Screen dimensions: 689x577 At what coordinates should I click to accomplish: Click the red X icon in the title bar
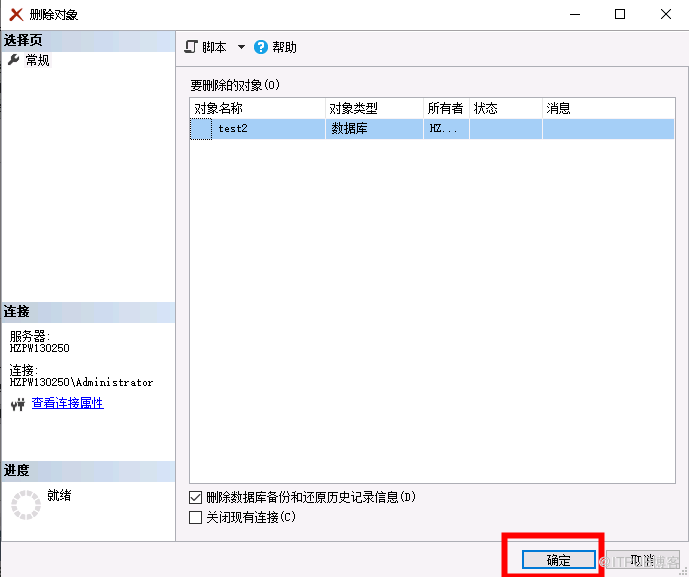point(16,15)
